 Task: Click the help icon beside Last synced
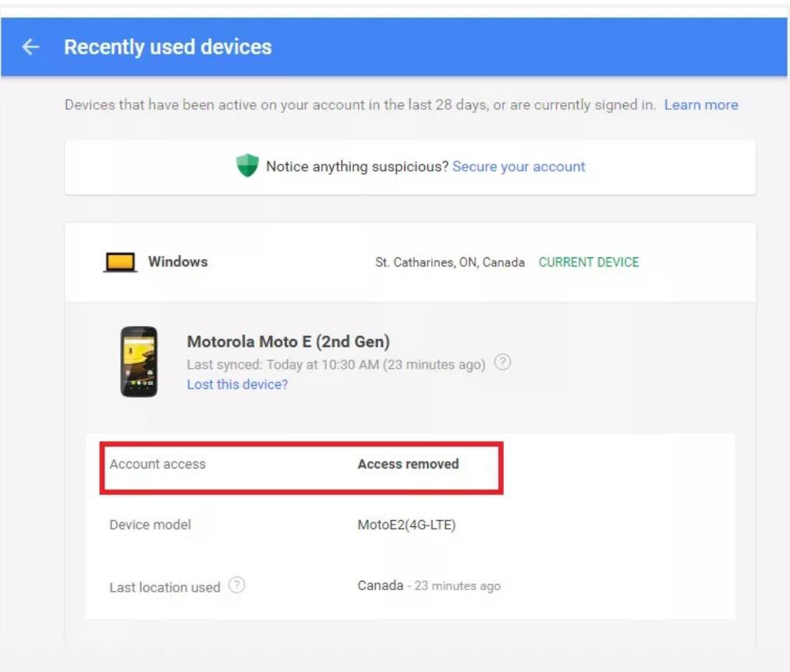[503, 363]
